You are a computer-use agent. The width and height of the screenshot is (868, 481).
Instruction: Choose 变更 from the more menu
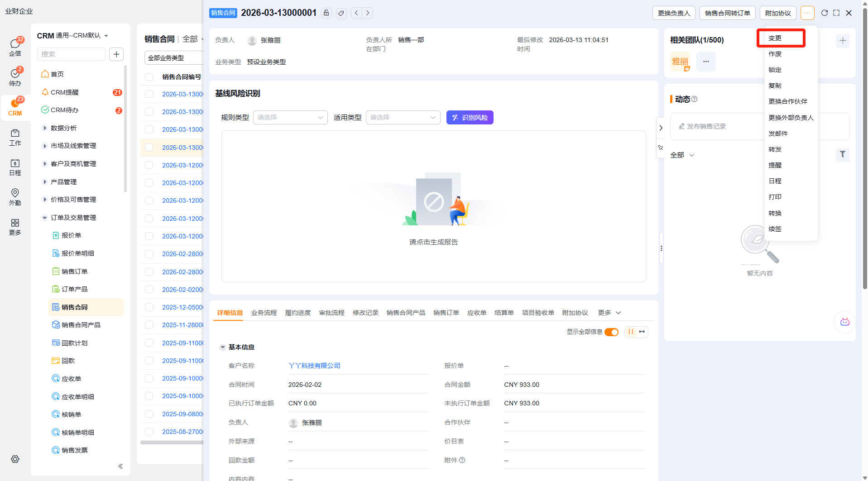coord(775,38)
